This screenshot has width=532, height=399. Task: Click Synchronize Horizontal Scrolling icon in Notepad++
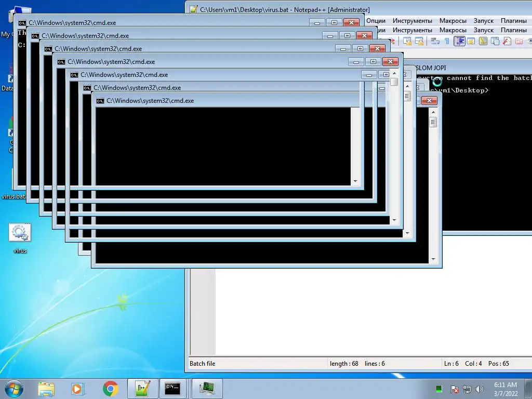coord(419,42)
